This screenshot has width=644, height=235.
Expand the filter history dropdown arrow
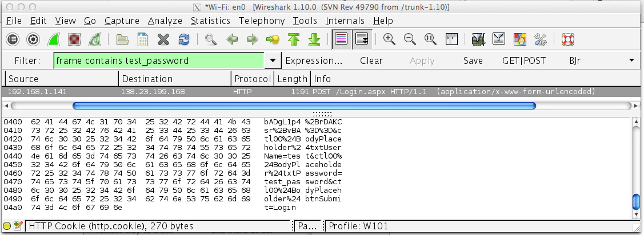tap(273, 60)
